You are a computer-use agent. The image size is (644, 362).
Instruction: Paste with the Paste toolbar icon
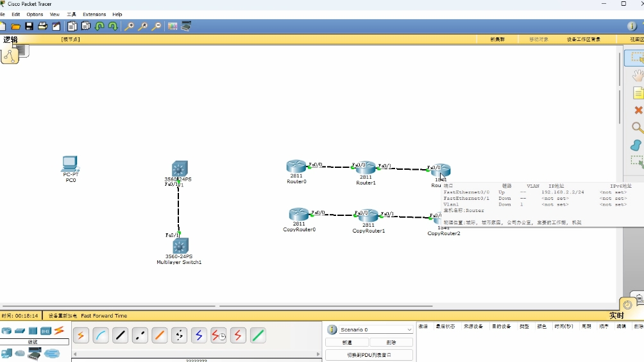point(85,27)
